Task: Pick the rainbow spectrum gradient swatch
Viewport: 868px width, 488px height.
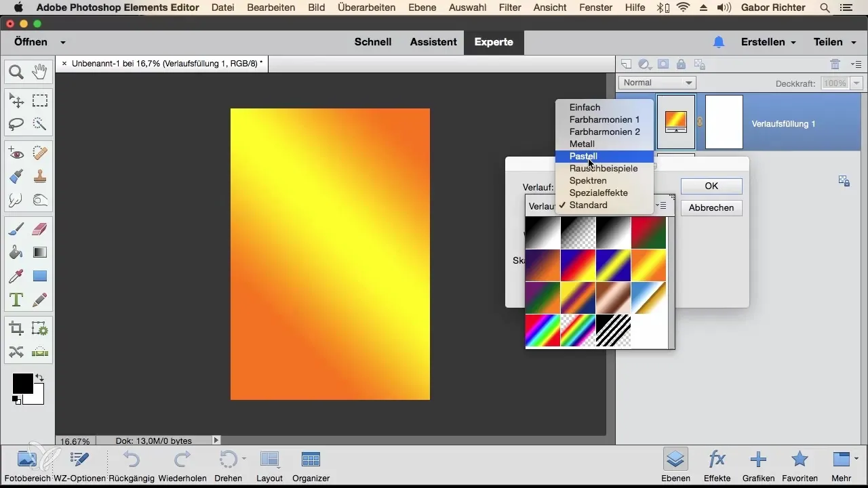Action: (x=542, y=331)
